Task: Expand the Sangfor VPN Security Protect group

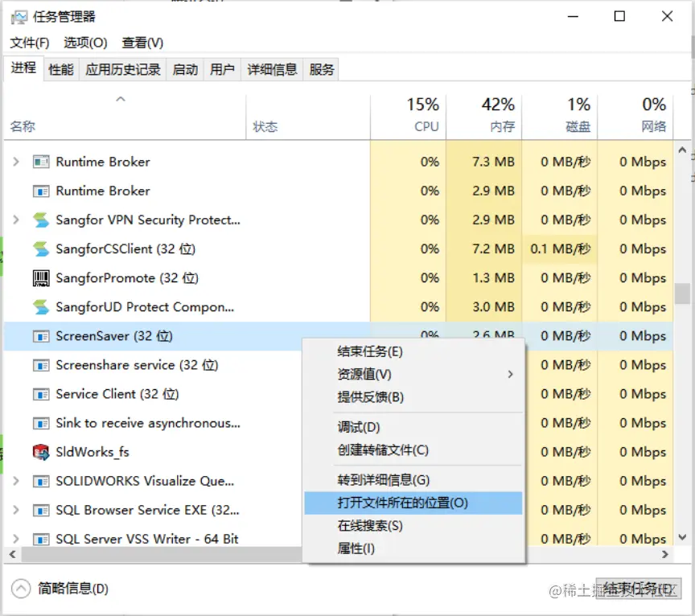Action: click(x=16, y=220)
